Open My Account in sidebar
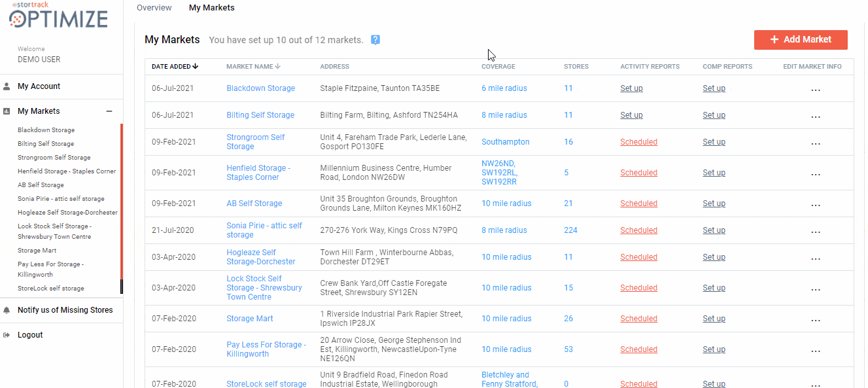Viewport: 868px width, 388px height. (39, 86)
